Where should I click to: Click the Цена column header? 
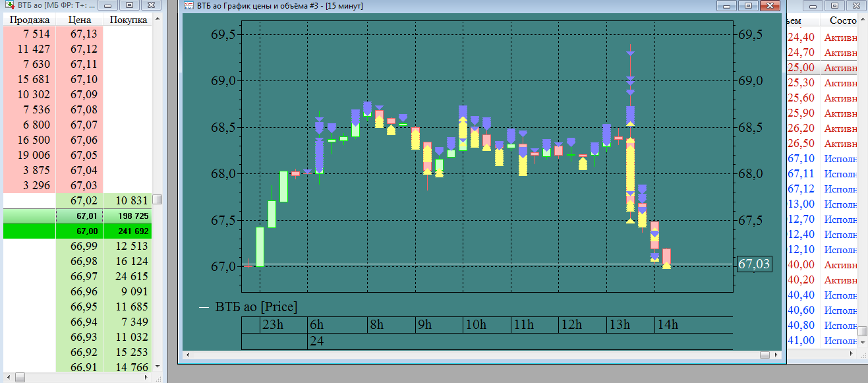[80, 20]
